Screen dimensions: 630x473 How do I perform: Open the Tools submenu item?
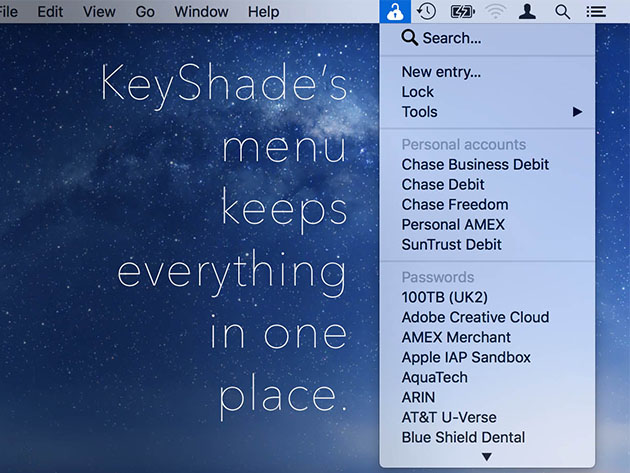click(487, 112)
